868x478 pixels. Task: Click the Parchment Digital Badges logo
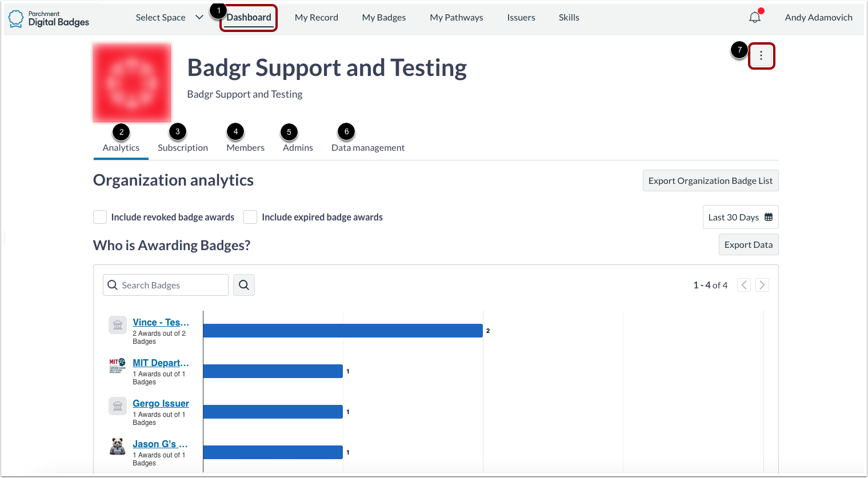(x=49, y=18)
